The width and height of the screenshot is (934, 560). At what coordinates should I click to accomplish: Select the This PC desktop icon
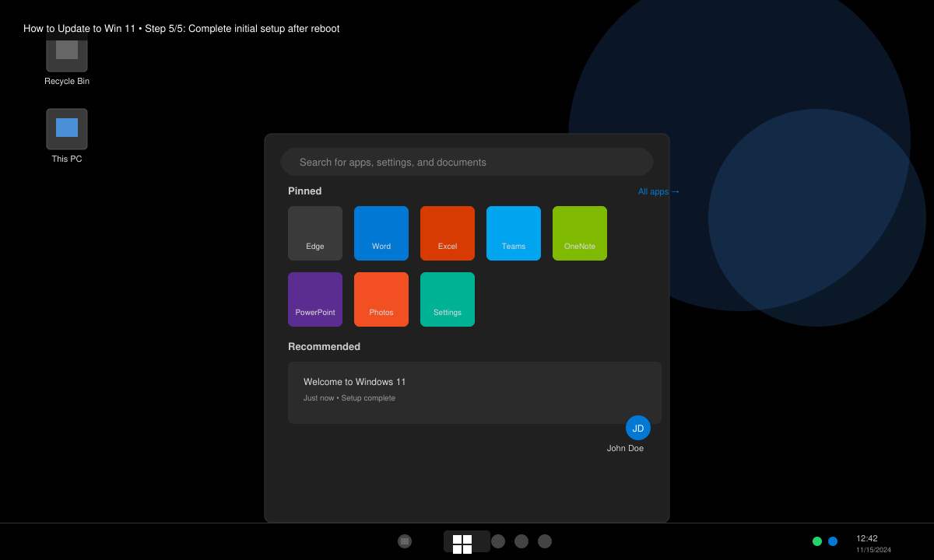[x=67, y=129]
